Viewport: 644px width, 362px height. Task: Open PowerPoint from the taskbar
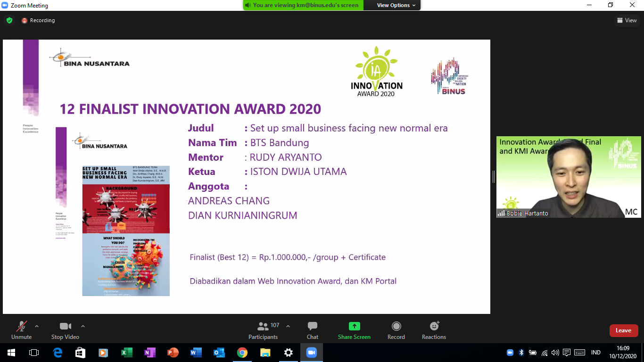pos(173,353)
